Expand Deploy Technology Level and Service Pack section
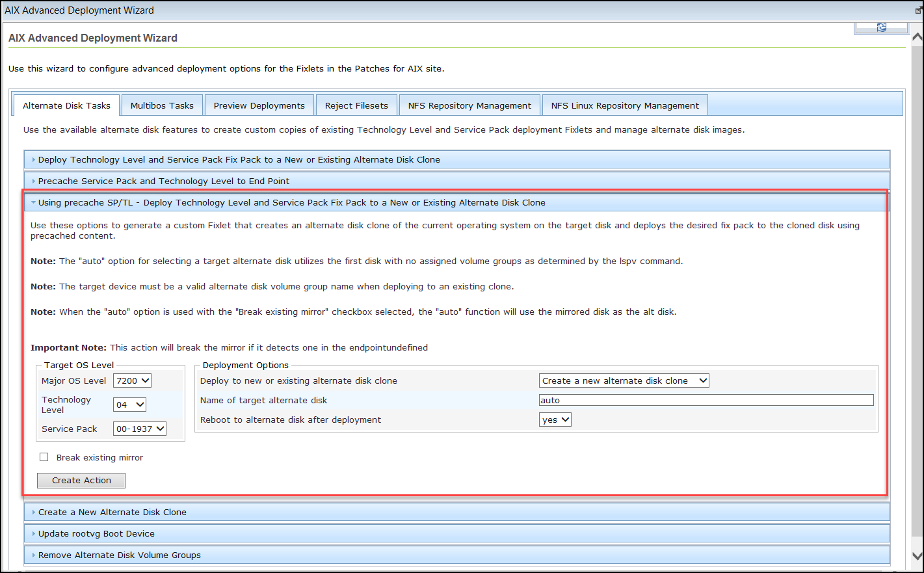 point(457,159)
